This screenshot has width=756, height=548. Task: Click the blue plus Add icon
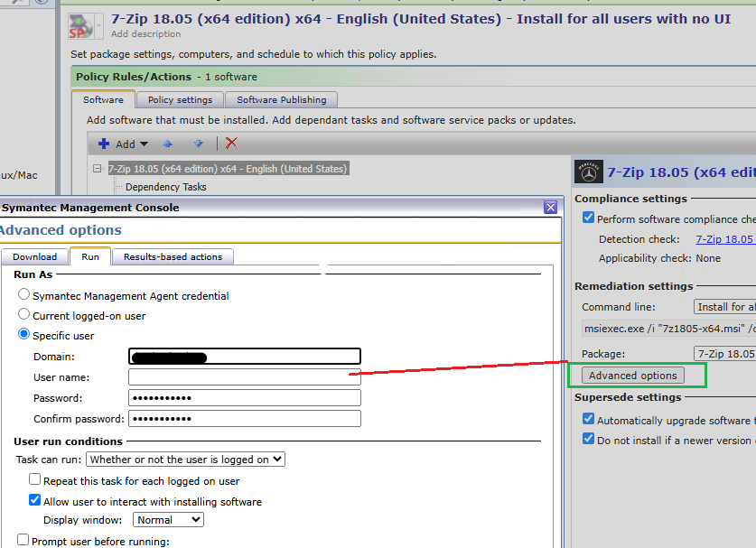104,144
